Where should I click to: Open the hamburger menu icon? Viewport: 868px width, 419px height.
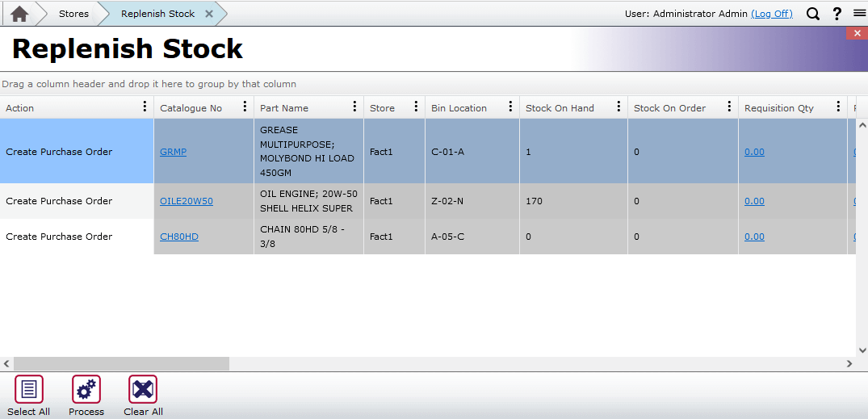coord(859,14)
